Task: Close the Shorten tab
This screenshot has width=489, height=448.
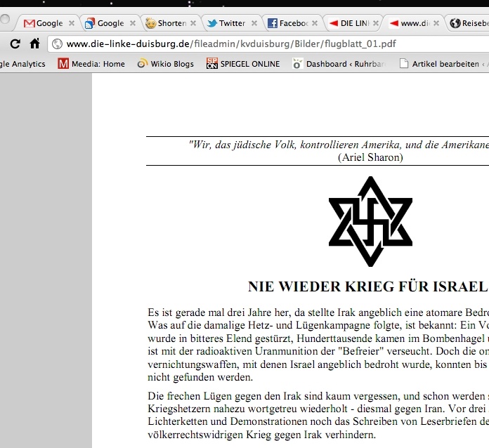Action: pos(192,23)
